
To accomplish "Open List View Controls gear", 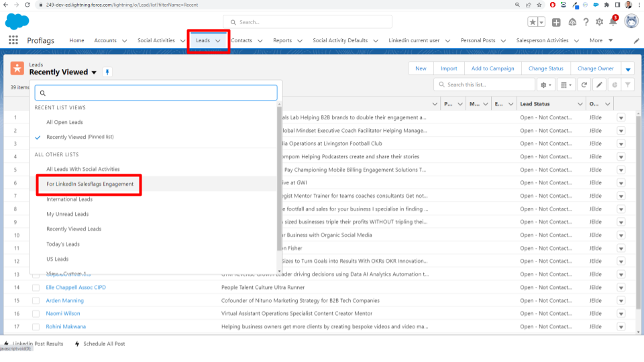I will coord(546,85).
